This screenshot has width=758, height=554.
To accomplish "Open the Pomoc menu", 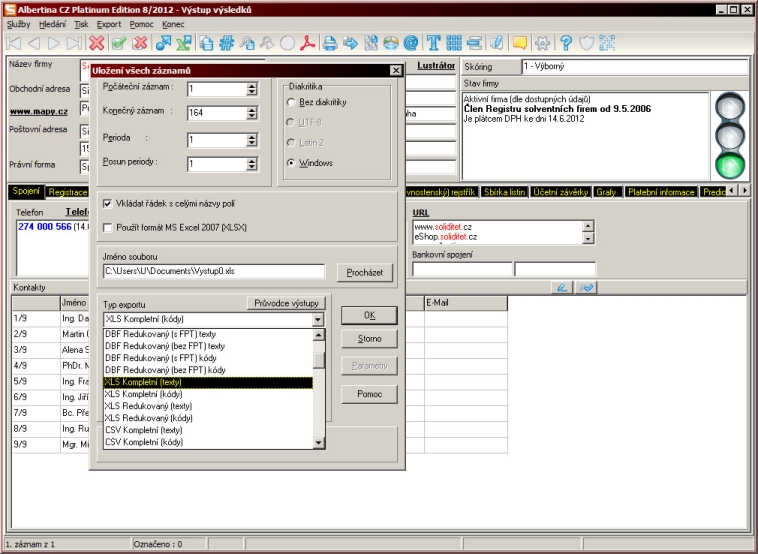I will tap(141, 24).
